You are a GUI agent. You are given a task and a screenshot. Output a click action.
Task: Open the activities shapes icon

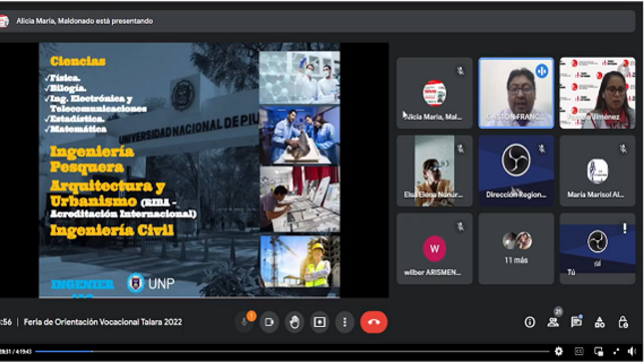tap(600, 322)
